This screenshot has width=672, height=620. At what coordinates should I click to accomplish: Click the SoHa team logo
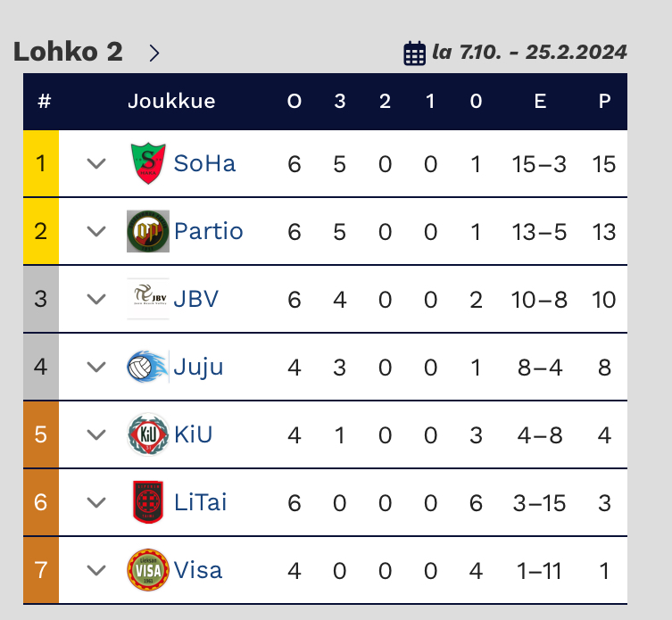[148, 163]
